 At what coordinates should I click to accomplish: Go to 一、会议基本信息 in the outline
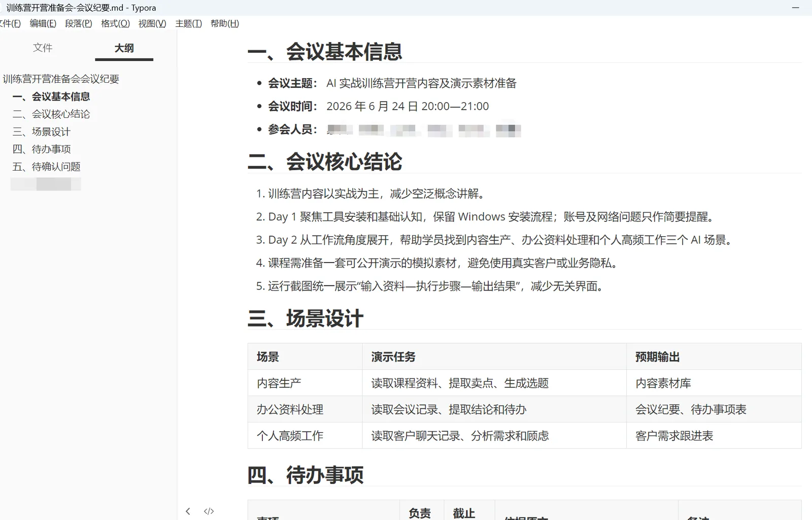(x=51, y=96)
